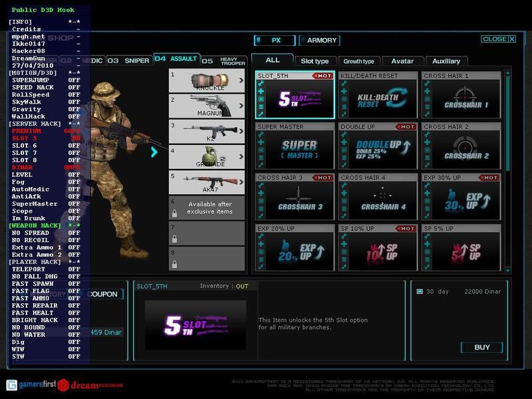Screen dimensions: 532x399
Task: Toggle WallHack in the hack menu
Action: [45, 116]
